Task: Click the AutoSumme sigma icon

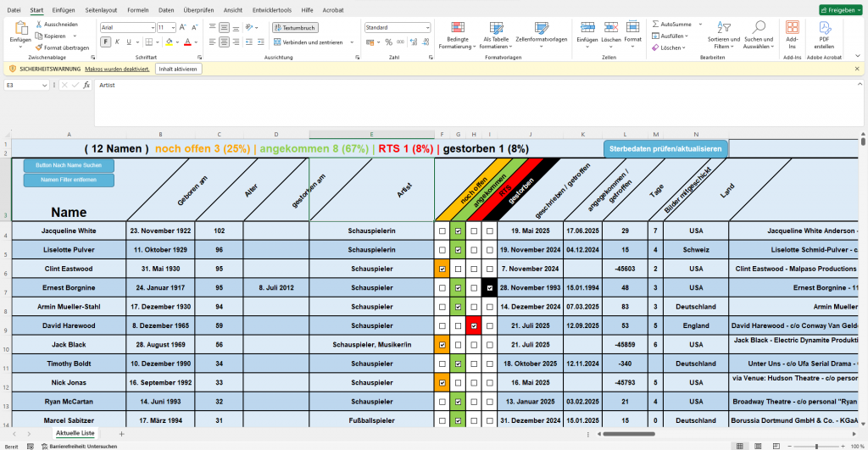Action: coord(656,25)
